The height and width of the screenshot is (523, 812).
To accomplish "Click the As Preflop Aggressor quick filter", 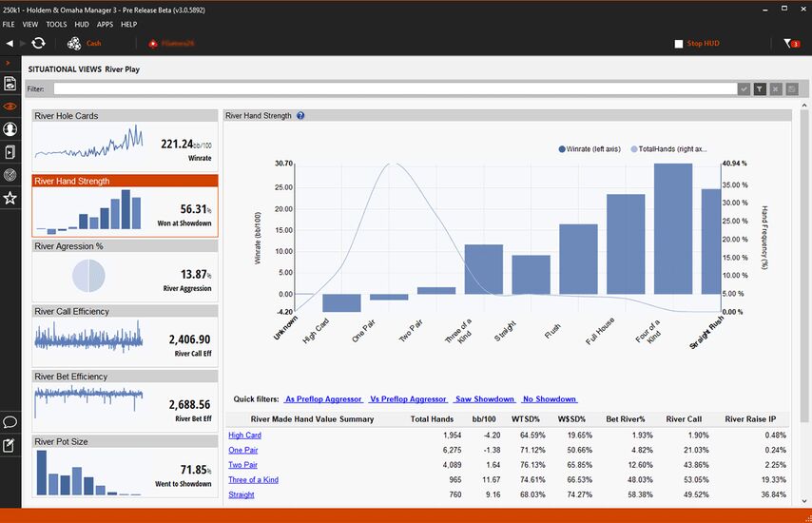I will tap(323, 399).
